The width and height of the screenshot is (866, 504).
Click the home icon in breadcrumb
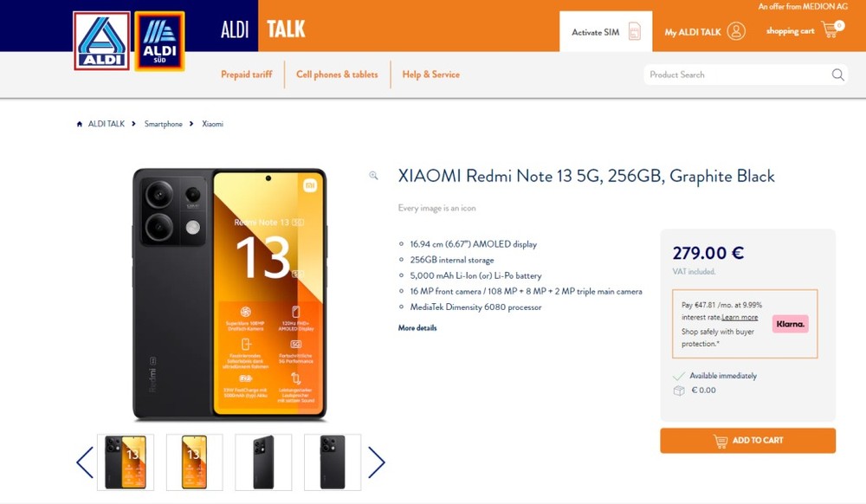[80, 124]
